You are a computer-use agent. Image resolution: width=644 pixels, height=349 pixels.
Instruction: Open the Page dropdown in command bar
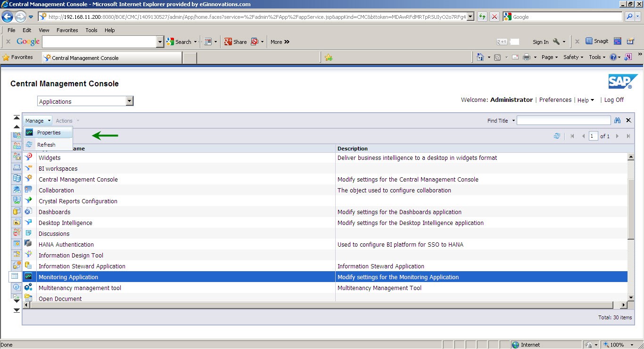pyautogui.click(x=549, y=57)
